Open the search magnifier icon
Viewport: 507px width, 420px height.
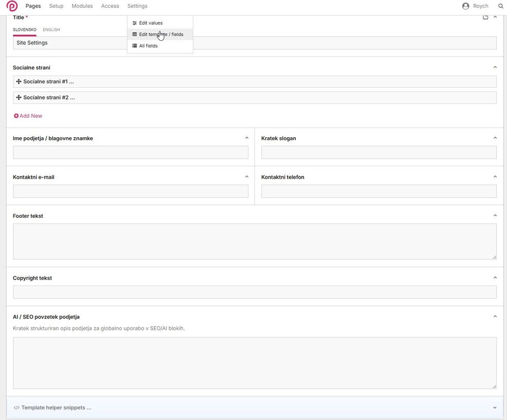coord(501,6)
